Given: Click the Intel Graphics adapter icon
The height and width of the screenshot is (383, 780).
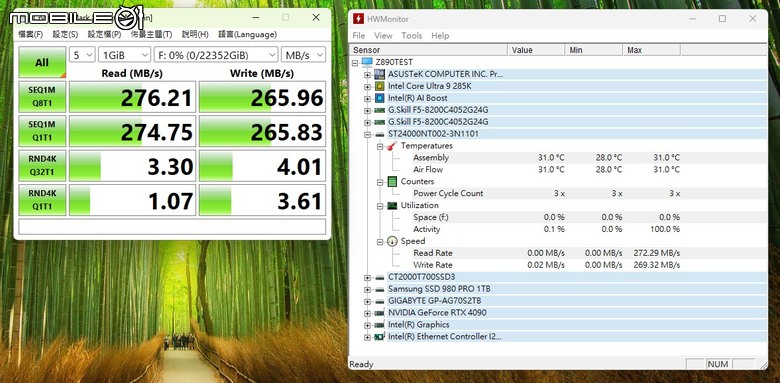Looking at the screenshot, I should click(380, 325).
